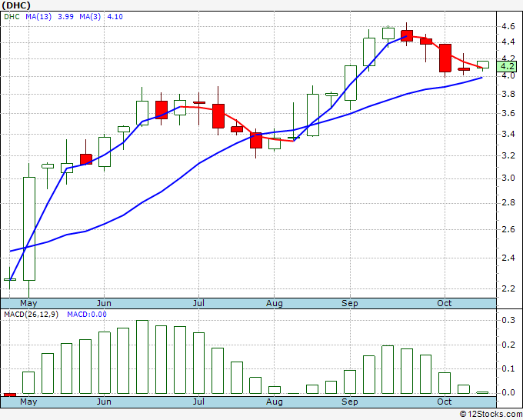
Task: Select Jun on the price chart axis
Action: point(104,304)
